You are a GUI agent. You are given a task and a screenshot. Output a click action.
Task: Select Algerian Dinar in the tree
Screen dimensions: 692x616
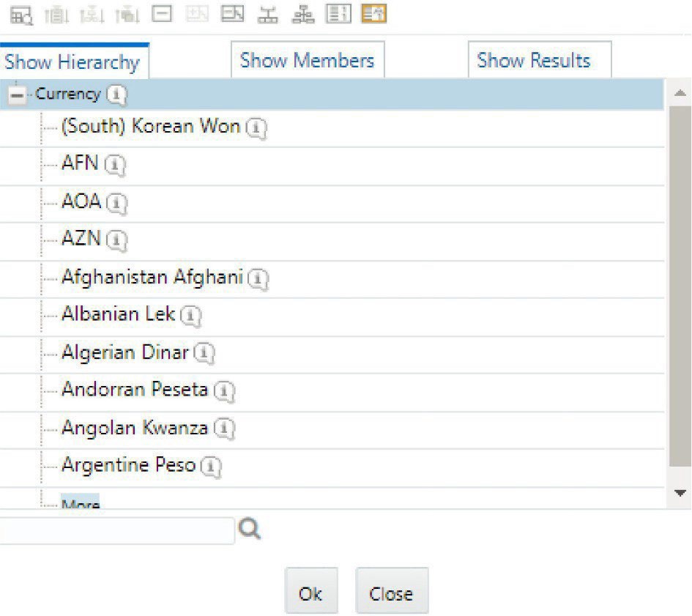click(125, 352)
